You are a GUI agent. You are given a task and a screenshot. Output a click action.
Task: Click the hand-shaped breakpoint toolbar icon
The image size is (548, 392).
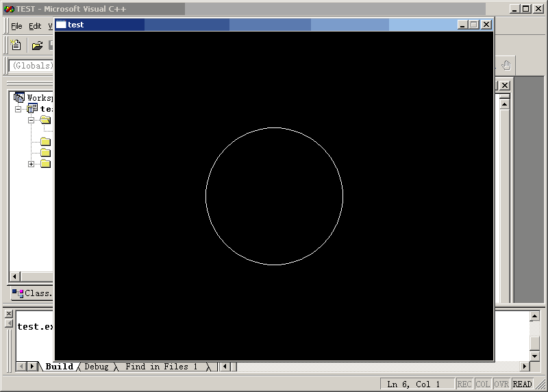click(x=506, y=65)
